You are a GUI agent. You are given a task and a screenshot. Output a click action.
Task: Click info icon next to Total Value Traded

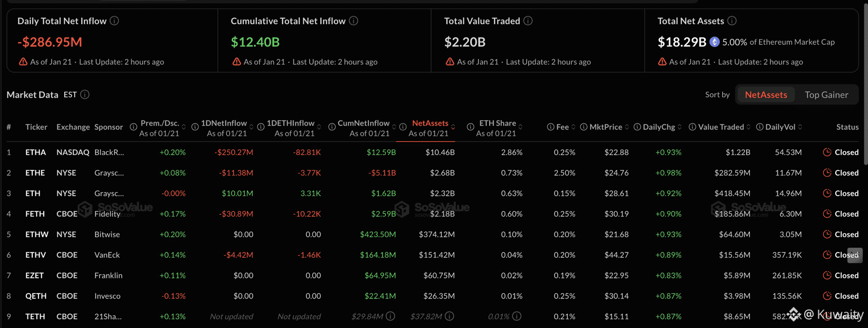point(528,21)
